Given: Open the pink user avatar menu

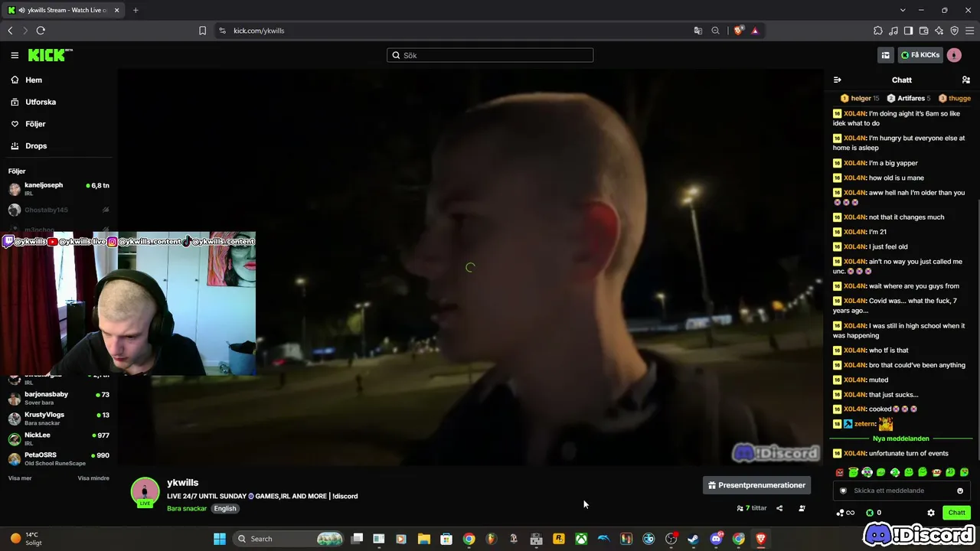Looking at the screenshot, I should point(954,55).
